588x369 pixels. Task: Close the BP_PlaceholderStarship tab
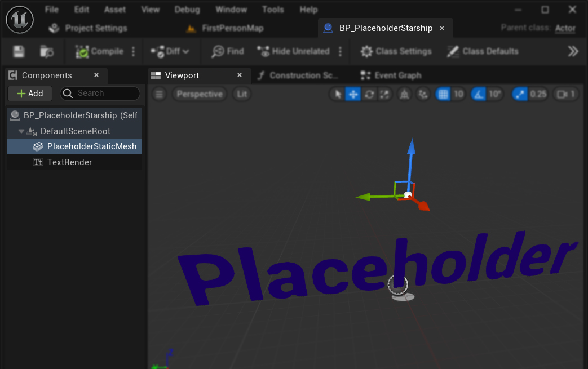click(x=442, y=28)
